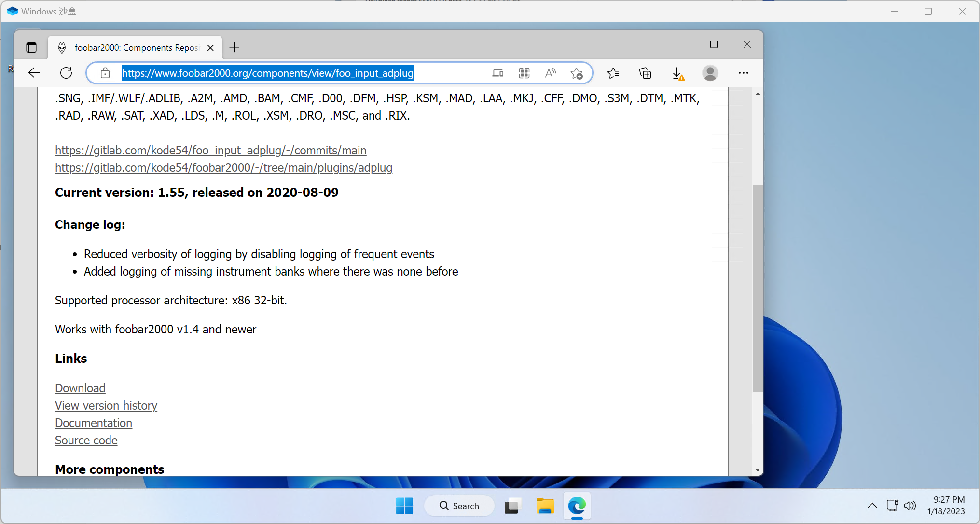Image resolution: width=980 pixels, height=524 pixels.
Task: Click the browser back arrow
Action: click(34, 73)
